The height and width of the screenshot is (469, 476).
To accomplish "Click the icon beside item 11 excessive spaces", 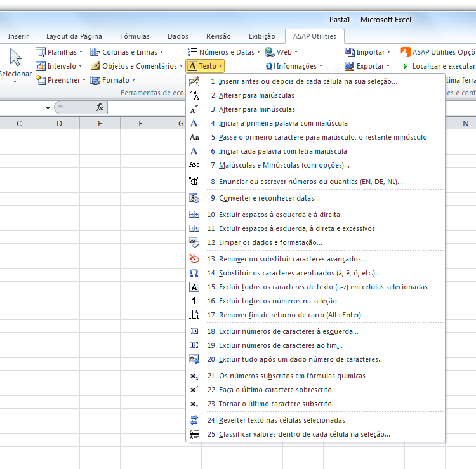I will pos(194,228).
